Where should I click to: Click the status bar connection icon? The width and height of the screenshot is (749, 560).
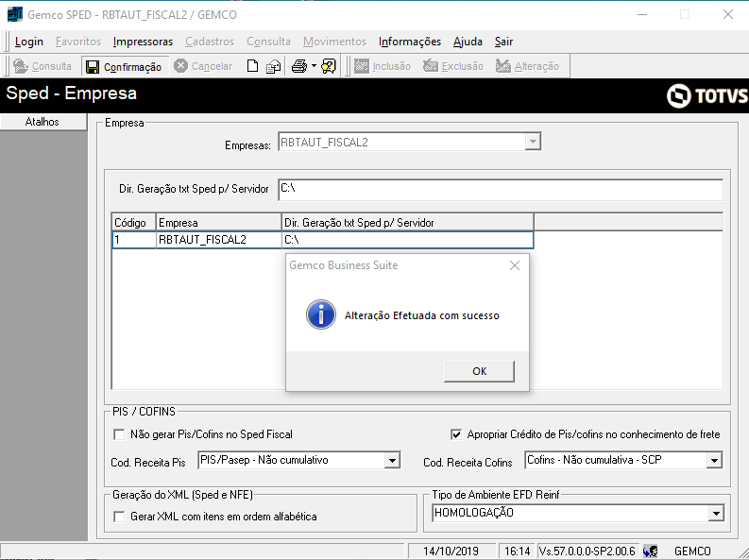pos(650,552)
